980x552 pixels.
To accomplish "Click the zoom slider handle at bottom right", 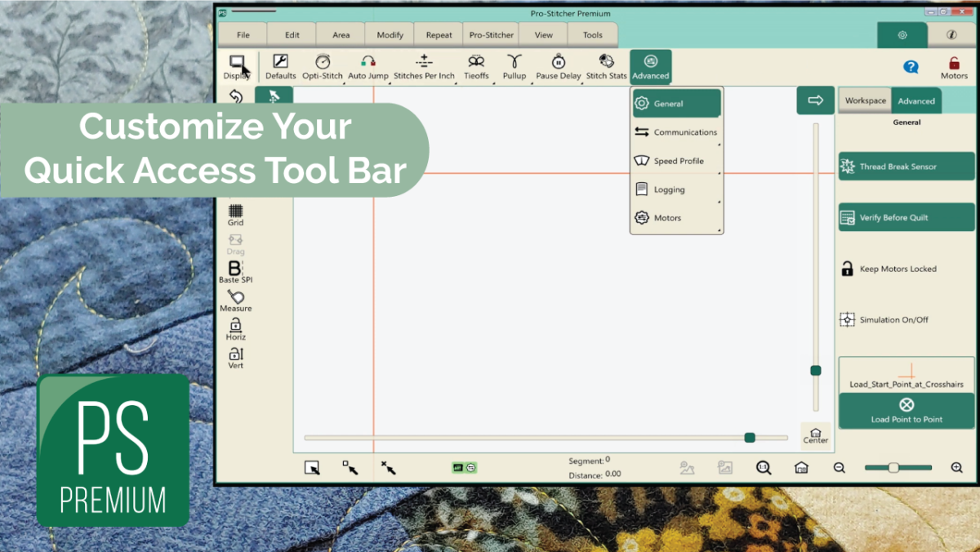I will (893, 468).
